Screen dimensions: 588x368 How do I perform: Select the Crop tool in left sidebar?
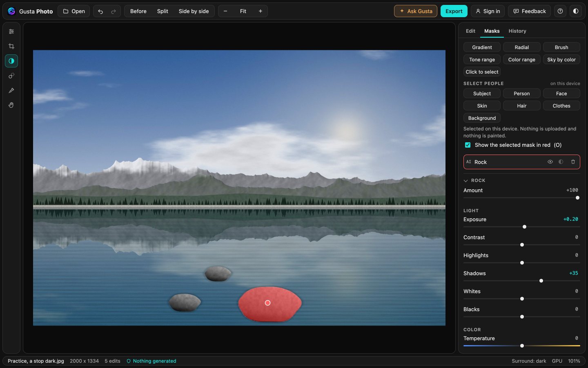click(x=11, y=46)
